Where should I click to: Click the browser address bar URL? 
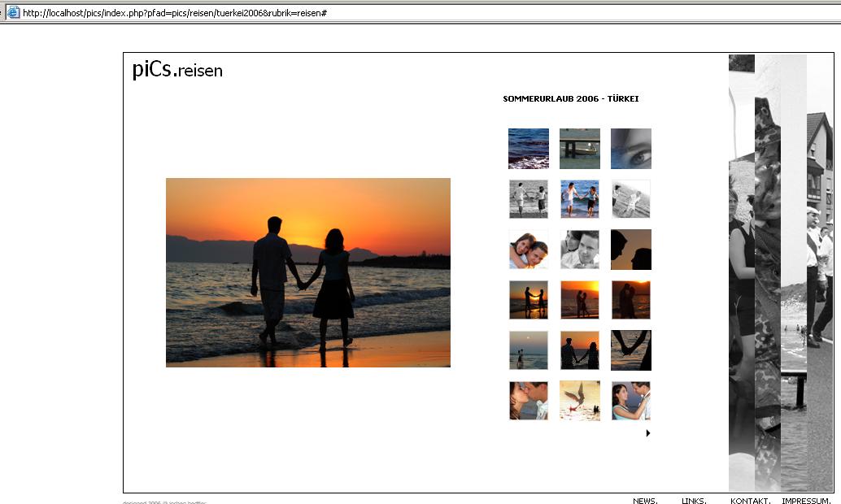(x=175, y=13)
